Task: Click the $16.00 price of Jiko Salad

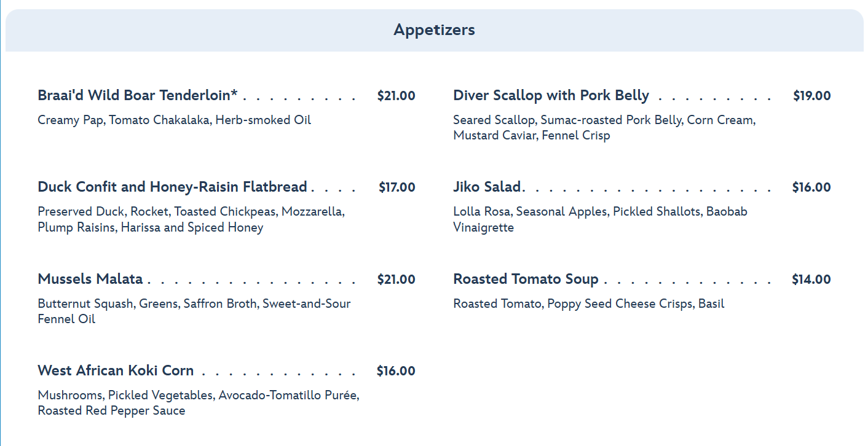Action: tap(811, 187)
